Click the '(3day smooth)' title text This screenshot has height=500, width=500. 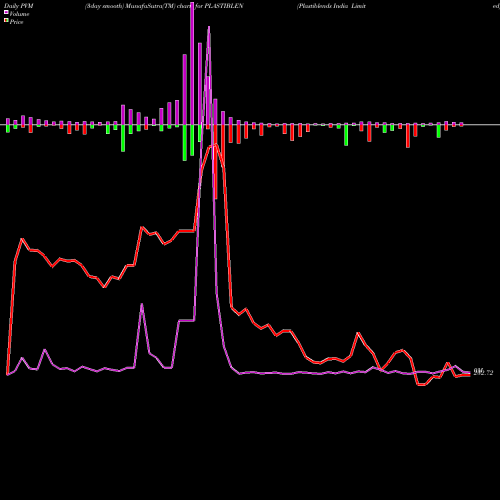pos(104,6)
